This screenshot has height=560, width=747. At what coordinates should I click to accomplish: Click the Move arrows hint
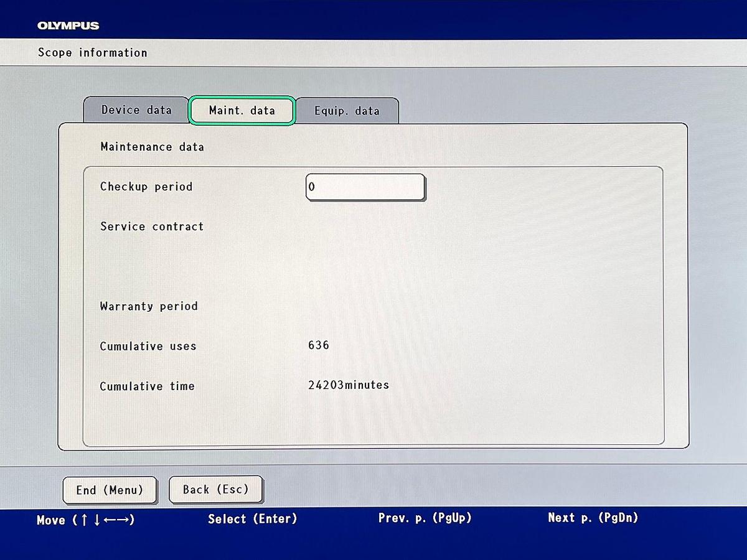click(x=86, y=520)
